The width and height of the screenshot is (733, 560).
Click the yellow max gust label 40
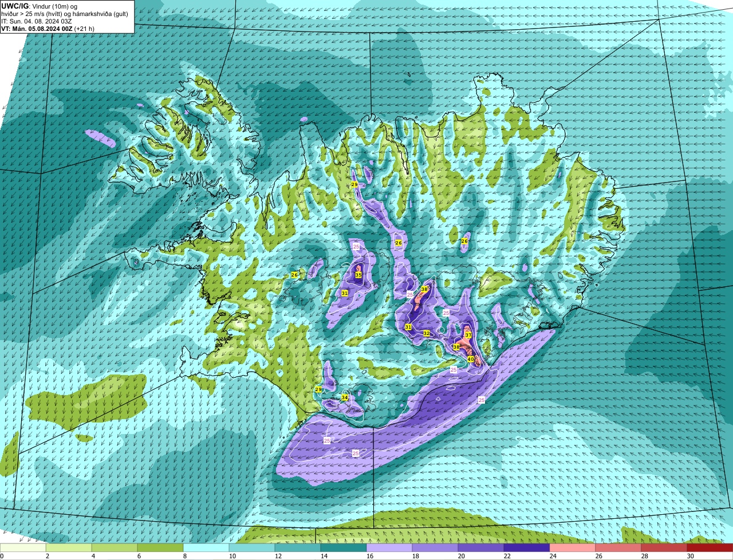click(471, 360)
